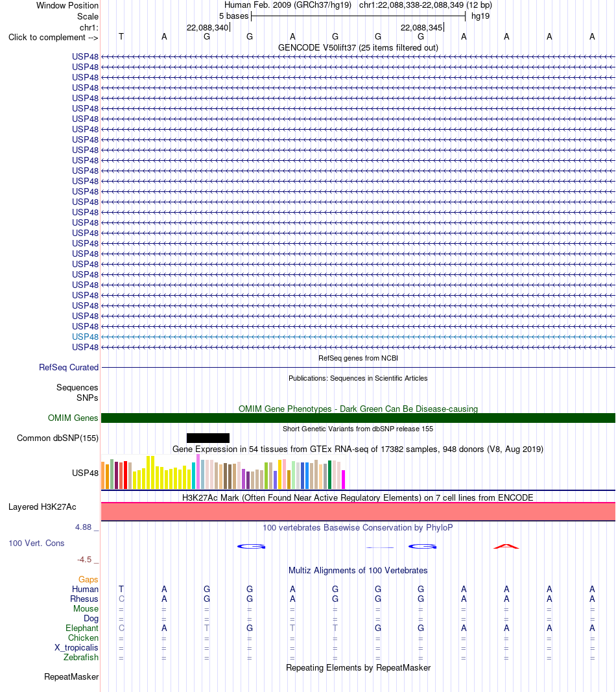Click the 'Elephant' alignment row label

[x=82, y=628]
